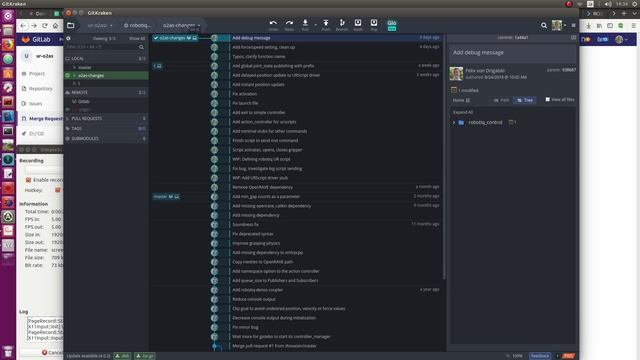640x360 pixels.
Task: Open the Glo boards icon
Action: coord(391,25)
